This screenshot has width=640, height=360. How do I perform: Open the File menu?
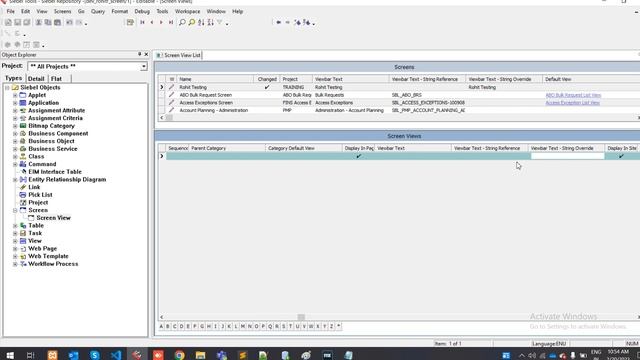pyautogui.click(x=11, y=11)
